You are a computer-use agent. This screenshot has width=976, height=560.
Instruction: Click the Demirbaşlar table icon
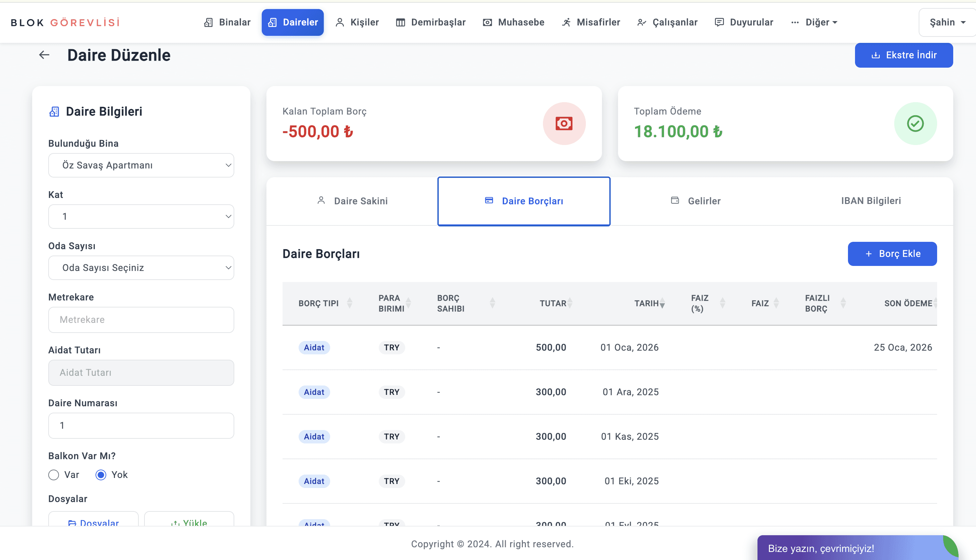[400, 22]
